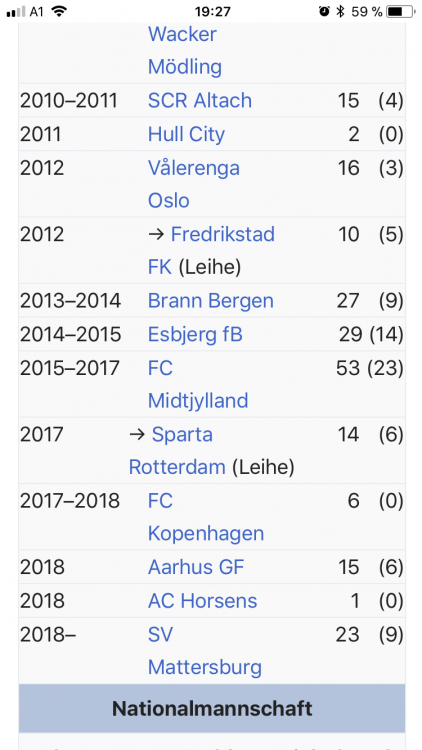Open the FC Midtjylland article
This screenshot has width=422, height=750.
pos(198,384)
